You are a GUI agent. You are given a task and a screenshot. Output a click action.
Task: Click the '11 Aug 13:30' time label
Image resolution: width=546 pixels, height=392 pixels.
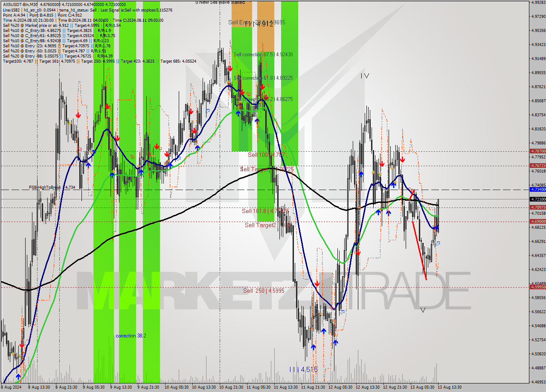tap(286, 388)
